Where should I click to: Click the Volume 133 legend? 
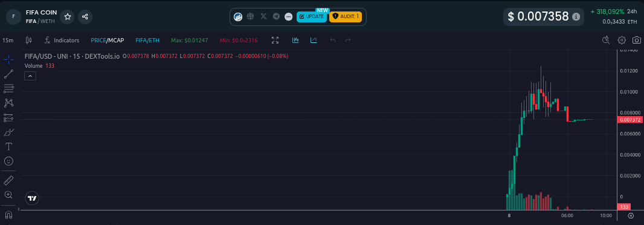[39, 65]
